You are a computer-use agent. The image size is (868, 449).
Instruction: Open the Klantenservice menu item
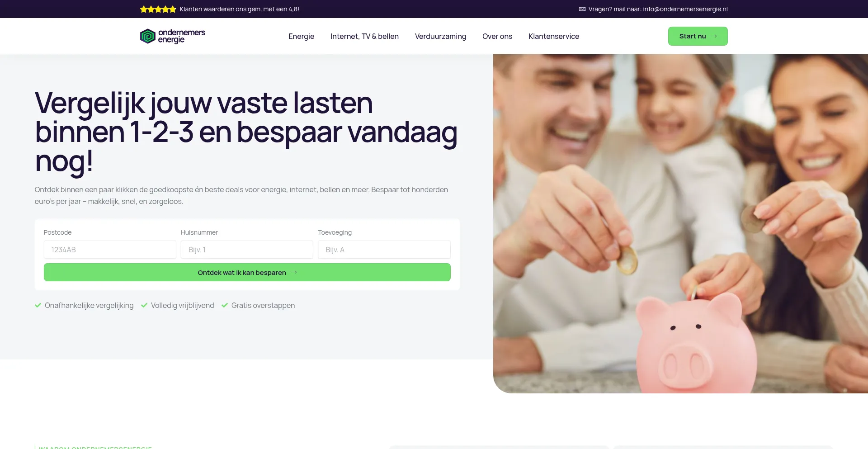coord(554,36)
